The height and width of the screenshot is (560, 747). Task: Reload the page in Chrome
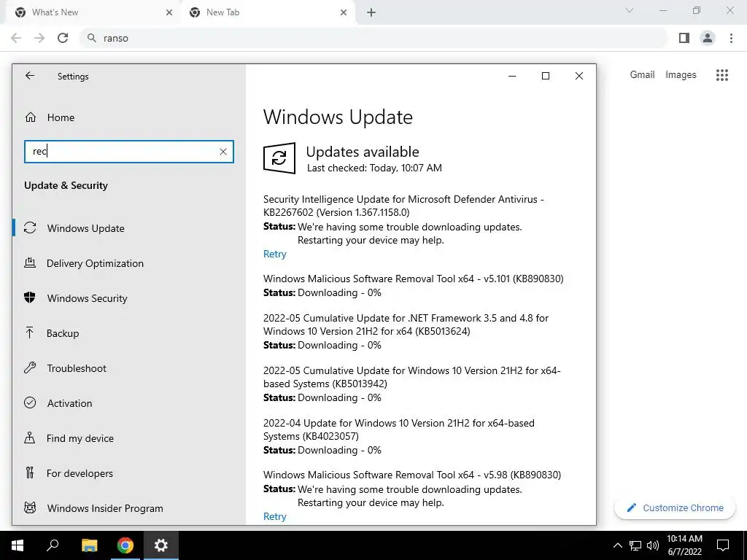pos(63,38)
